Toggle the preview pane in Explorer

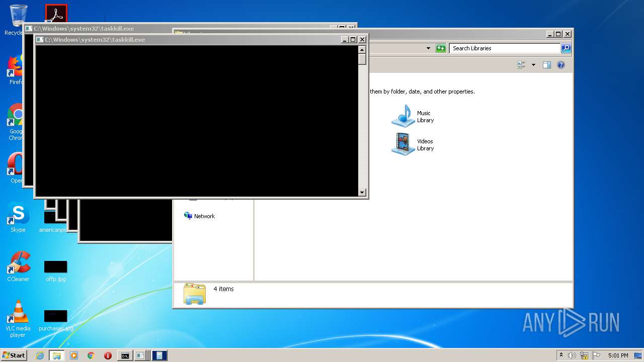(x=547, y=65)
